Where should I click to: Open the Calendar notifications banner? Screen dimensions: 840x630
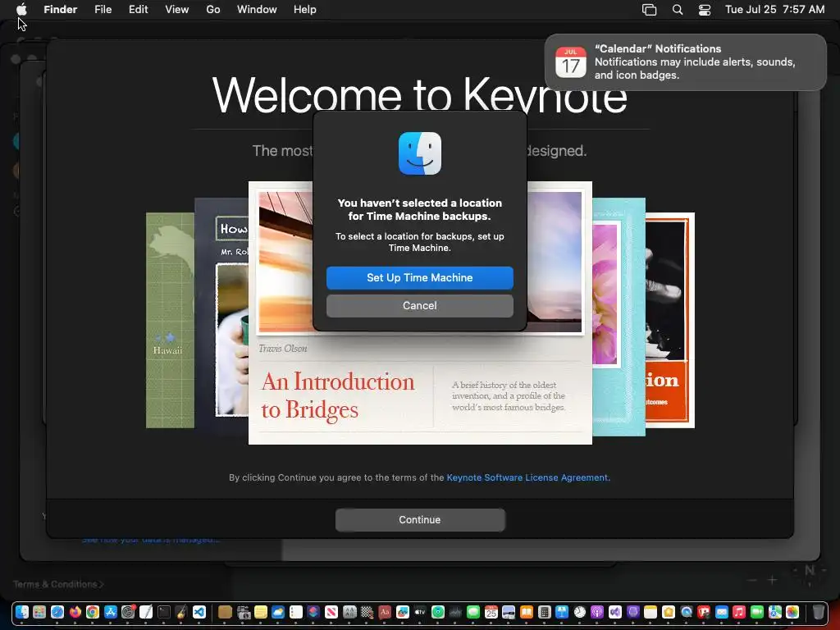686,62
